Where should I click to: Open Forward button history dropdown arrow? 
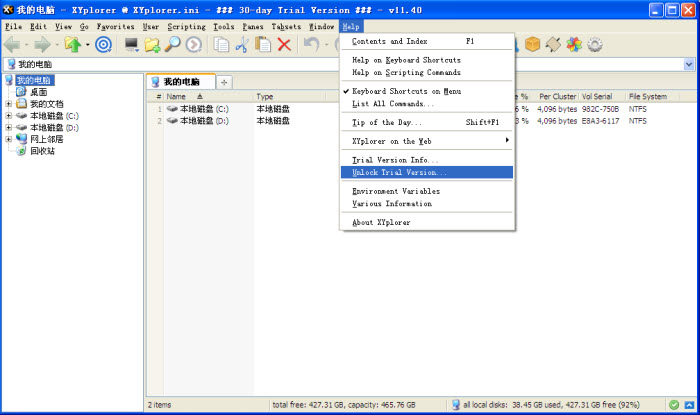click(57, 45)
